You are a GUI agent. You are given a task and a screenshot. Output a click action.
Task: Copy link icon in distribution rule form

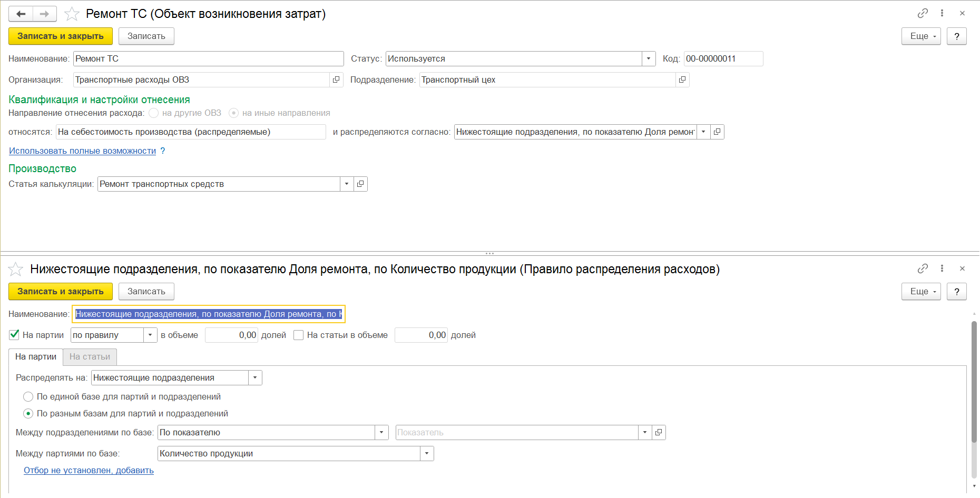point(923,268)
